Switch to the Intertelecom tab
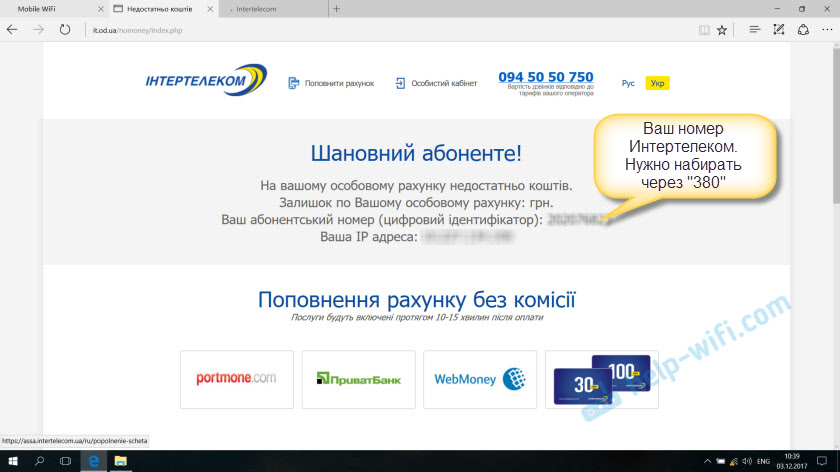 click(270, 8)
